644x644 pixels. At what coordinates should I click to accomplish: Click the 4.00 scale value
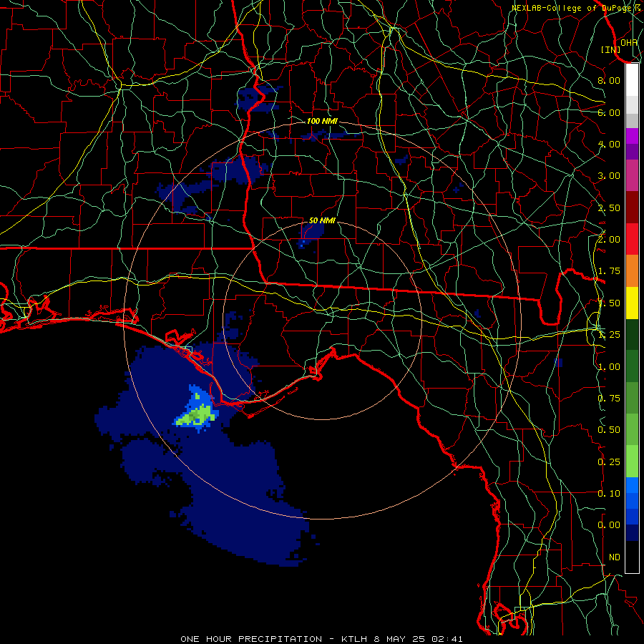coord(609,144)
